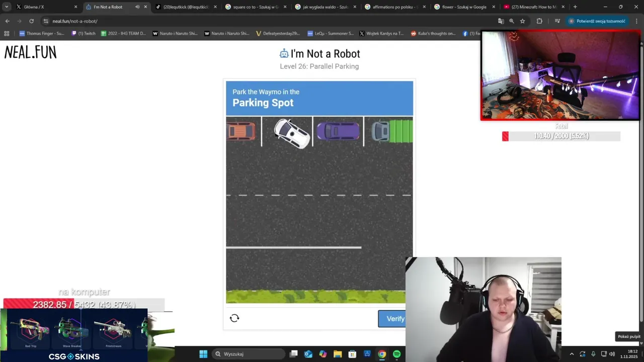Expand the tab search dropdown arrow
644x362 pixels.
pos(7,7)
